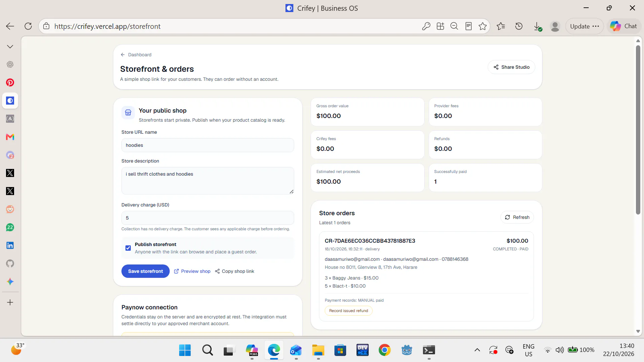
Task: Open Windows Start menu
Action: pyautogui.click(x=185, y=350)
